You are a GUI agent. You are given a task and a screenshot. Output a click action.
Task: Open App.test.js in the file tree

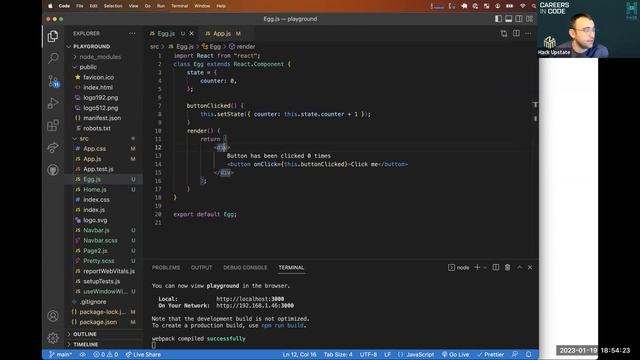(x=98, y=169)
